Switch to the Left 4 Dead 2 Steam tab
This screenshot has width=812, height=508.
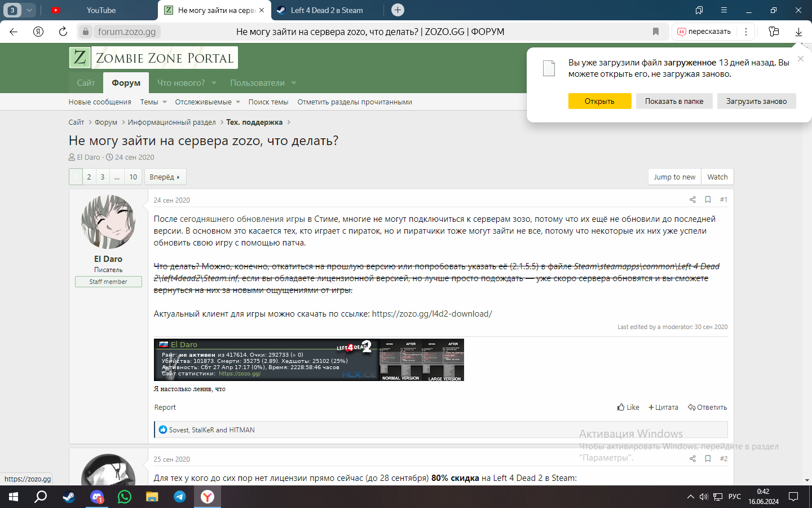pyautogui.click(x=326, y=10)
